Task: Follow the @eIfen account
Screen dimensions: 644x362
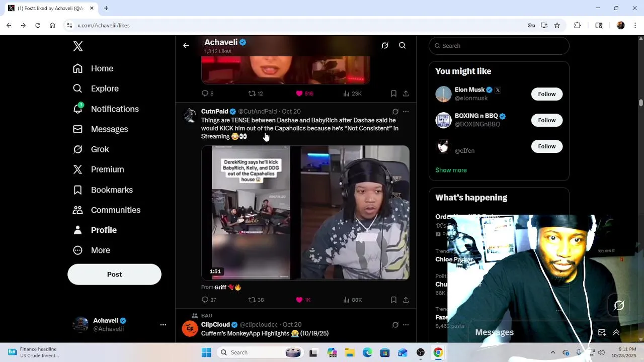Action: 546,146
